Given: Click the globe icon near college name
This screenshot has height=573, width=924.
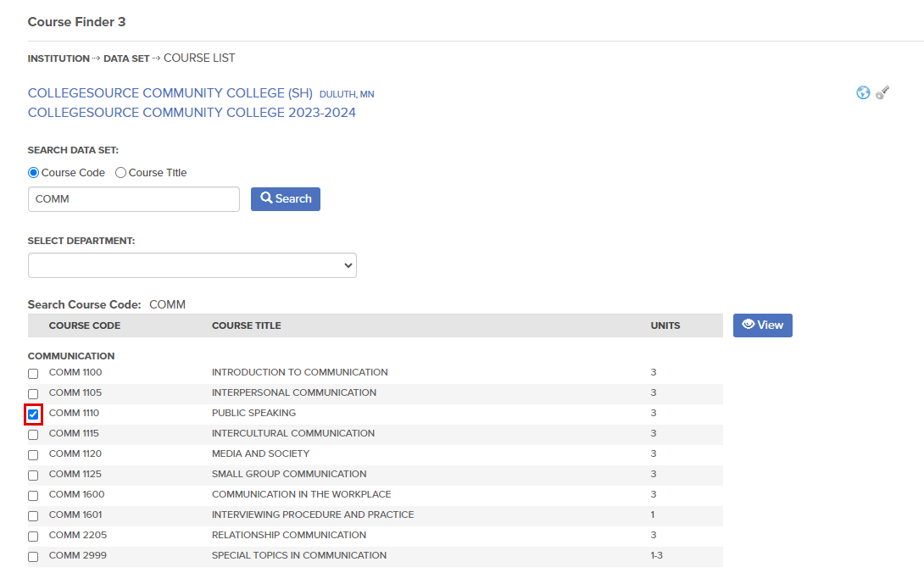Looking at the screenshot, I should click(x=863, y=92).
